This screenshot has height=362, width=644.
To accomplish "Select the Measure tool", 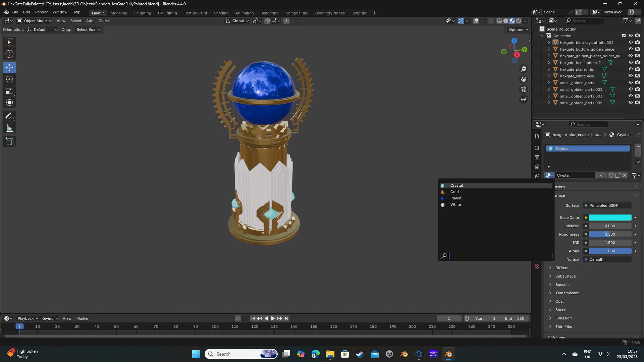I will [9, 128].
